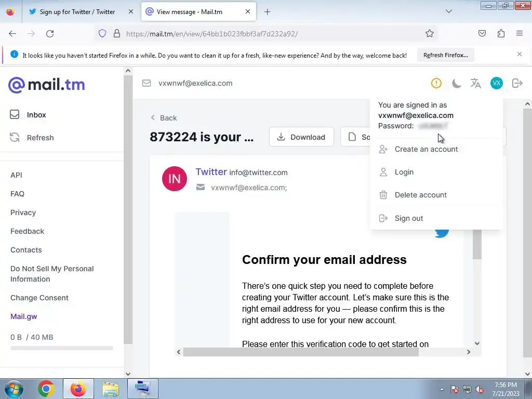Close the Mail.tm tab
This screenshot has height=399, width=532.
(x=248, y=11)
